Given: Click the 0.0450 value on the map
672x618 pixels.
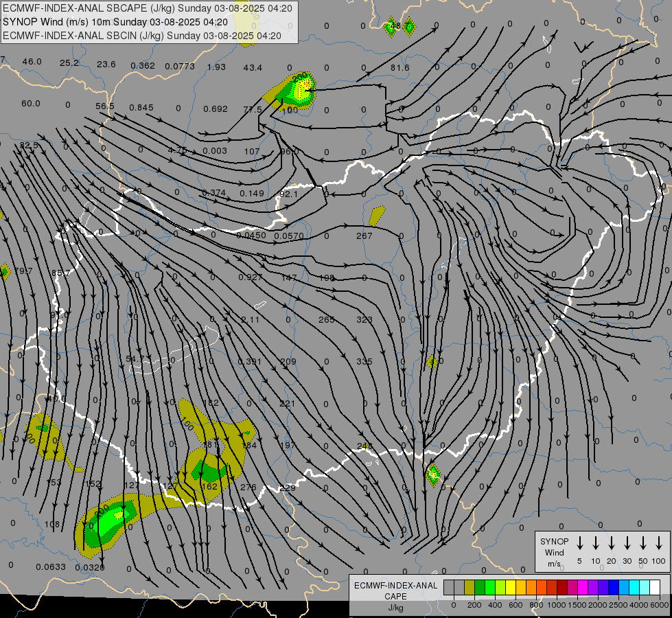Looking at the screenshot, I should pyautogui.click(x=251, y=235).
